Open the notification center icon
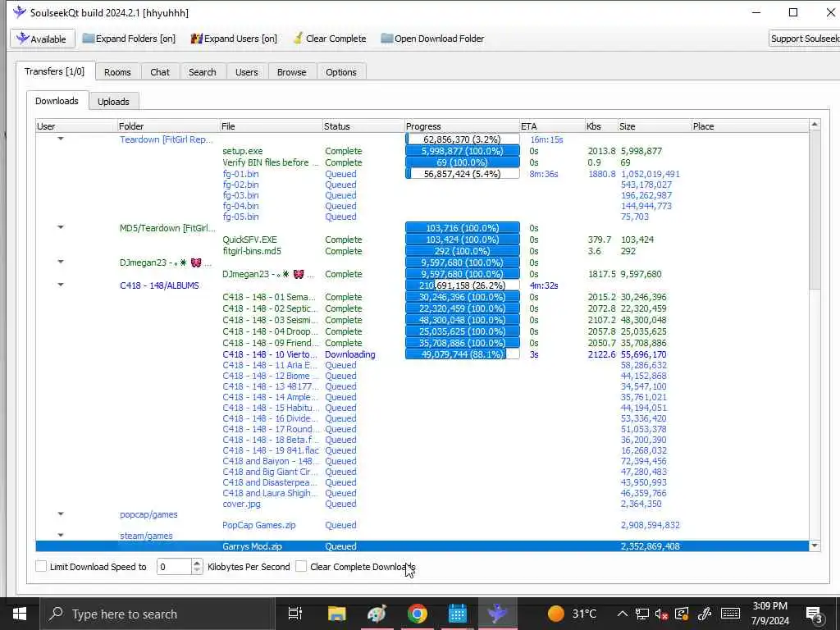The image size is (840, 630). (x=814, y=614)
